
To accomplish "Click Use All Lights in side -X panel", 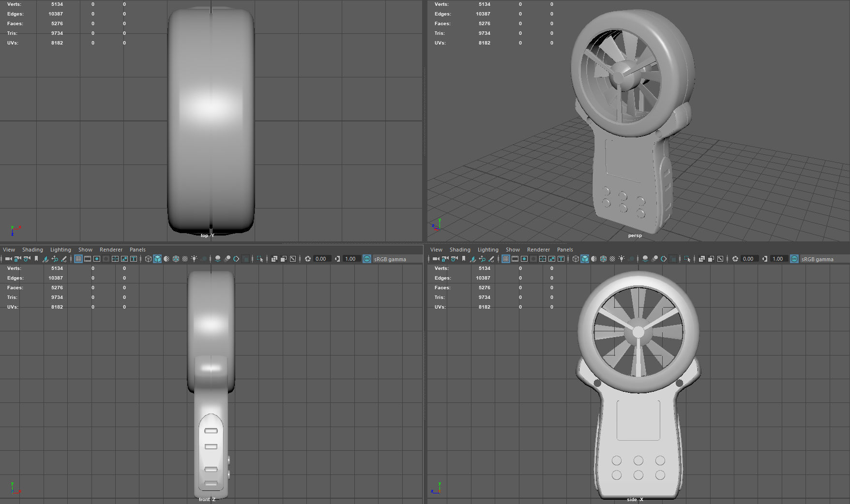I will [622, 259].
